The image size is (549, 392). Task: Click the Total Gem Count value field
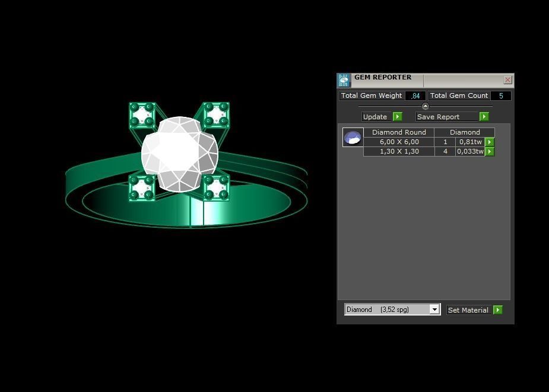point(501,95)
